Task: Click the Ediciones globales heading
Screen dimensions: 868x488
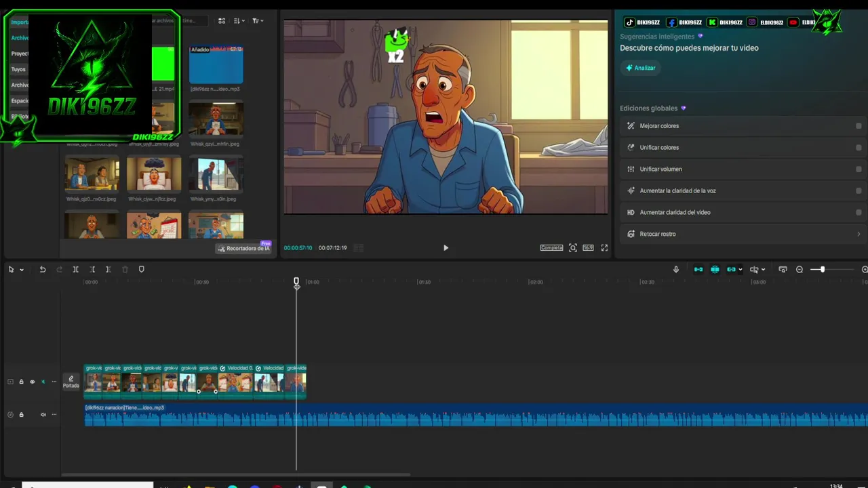Action: tap(648, 108)
